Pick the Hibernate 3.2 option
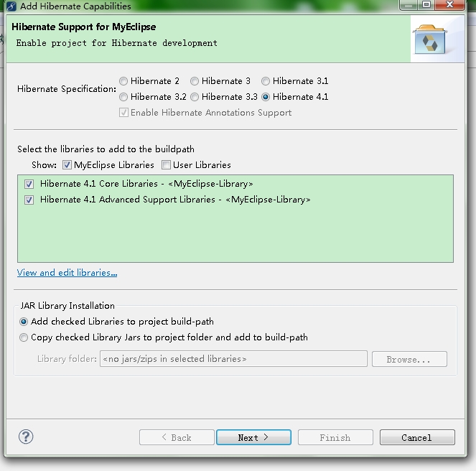 (x=123, y=97)
